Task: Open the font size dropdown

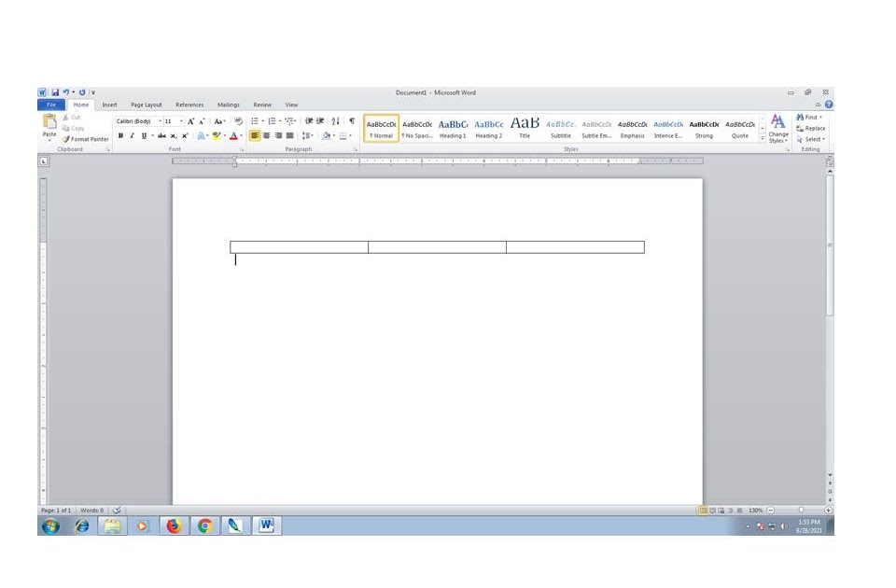Action: 181,120
